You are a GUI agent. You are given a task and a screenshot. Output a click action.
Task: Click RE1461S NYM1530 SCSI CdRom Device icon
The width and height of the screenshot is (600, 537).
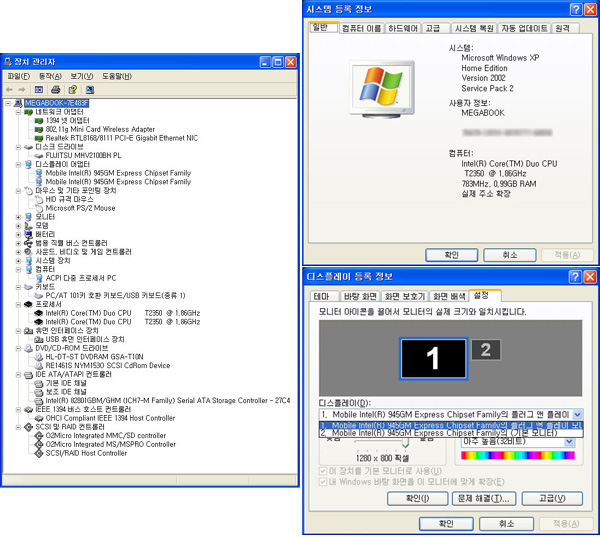coord(39,366)
